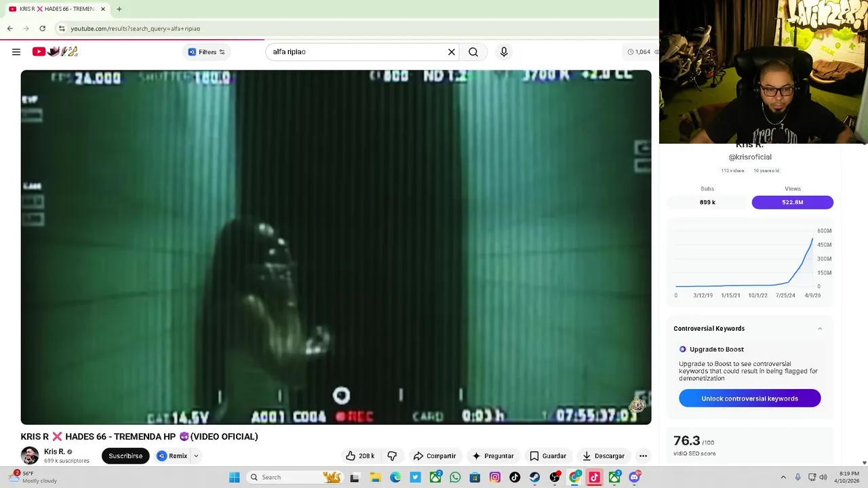Open the Preguntar AI ask button
This screenshot has height=488, width=868.
tap(493, 456)
